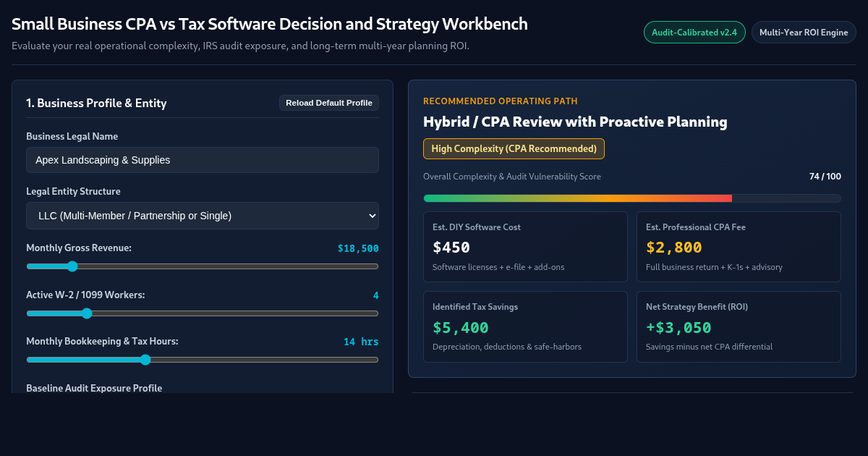The height and width of the screenshot is (456, 868).
Task: Click 'Baseline Audit Exposure Profile' label
Action: point(94,388)
